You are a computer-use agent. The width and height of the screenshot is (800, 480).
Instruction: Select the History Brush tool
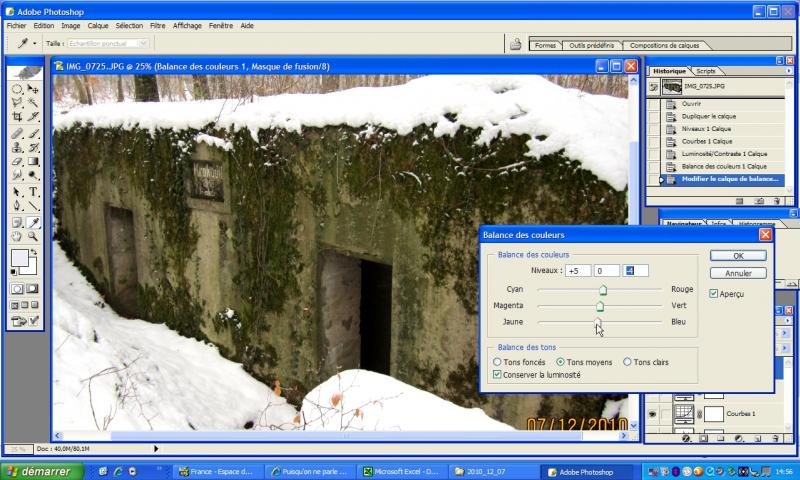click(x=33, y=148)
